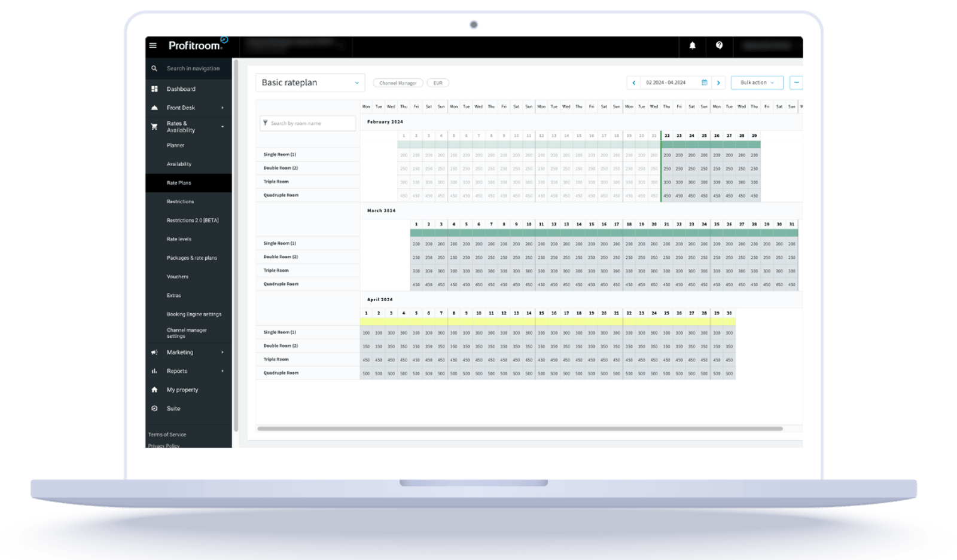Open the Bulk action dropdown

tap(757, 82)
